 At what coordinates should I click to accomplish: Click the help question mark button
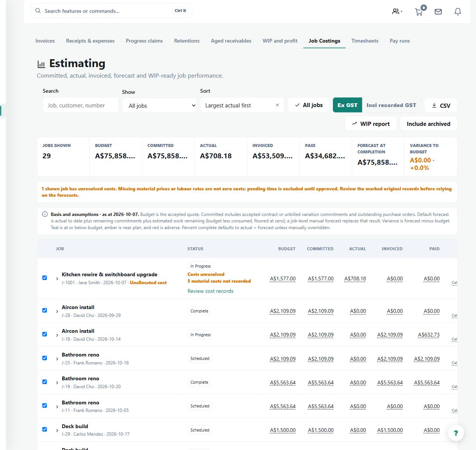456,433
